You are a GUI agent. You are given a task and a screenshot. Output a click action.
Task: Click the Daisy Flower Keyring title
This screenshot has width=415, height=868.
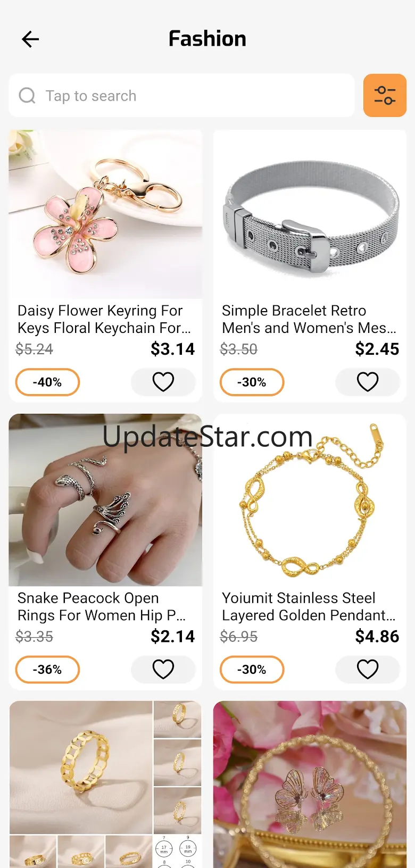tap(104, 319)
